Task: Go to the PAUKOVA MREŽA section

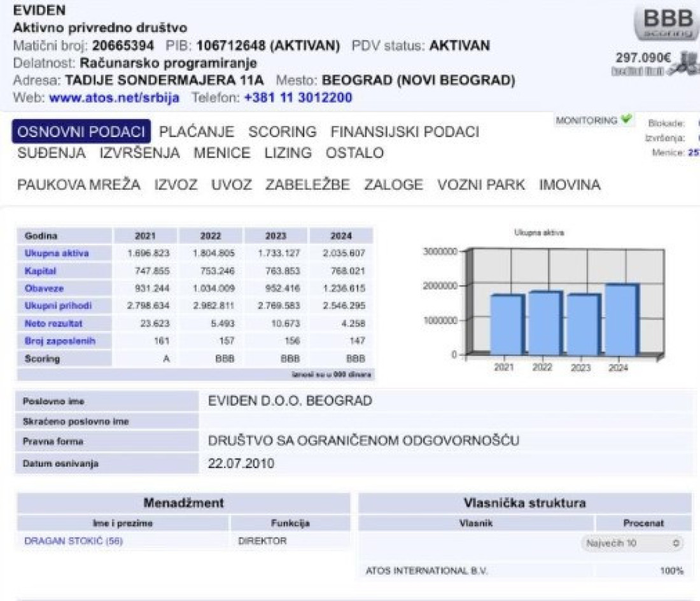Action: (x=79, y=185)
